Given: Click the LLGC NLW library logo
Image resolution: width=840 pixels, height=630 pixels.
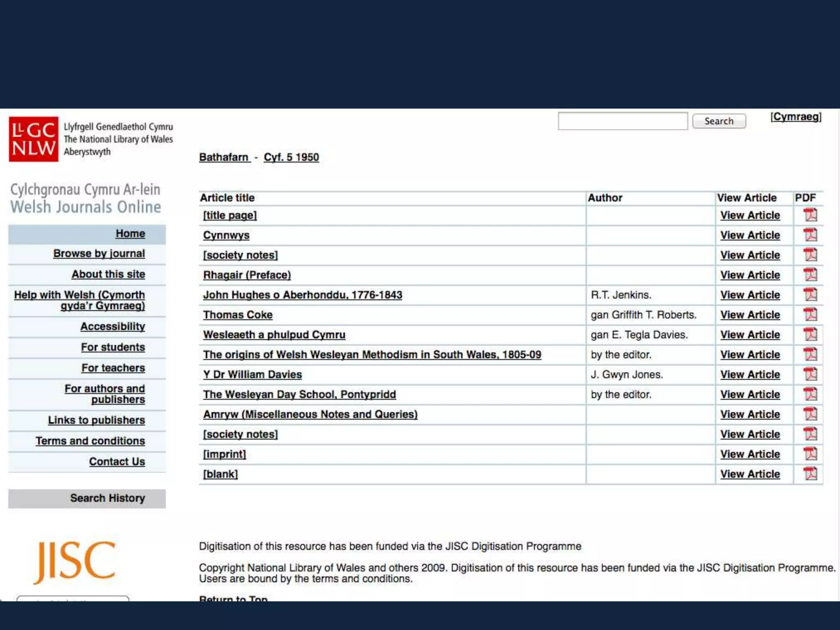Looking at the screenshot, I should [x=34, y=139].
